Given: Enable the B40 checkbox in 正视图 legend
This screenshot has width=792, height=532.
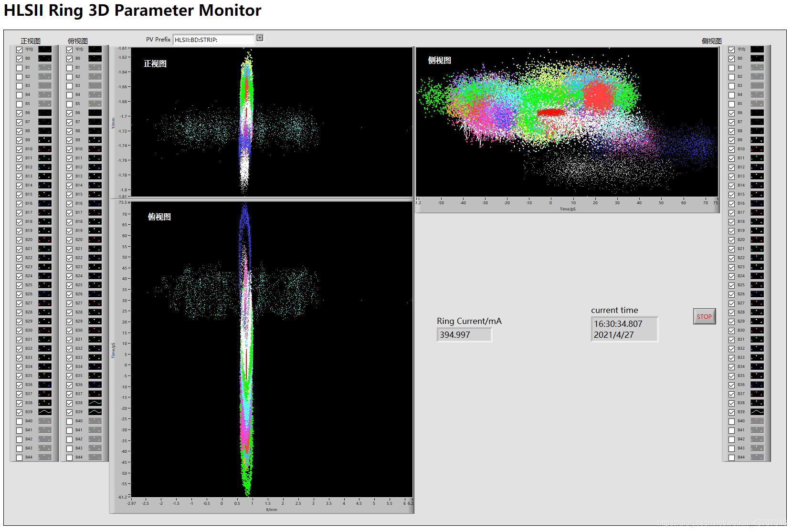Looking at the screenshot, I should point(20,421).
